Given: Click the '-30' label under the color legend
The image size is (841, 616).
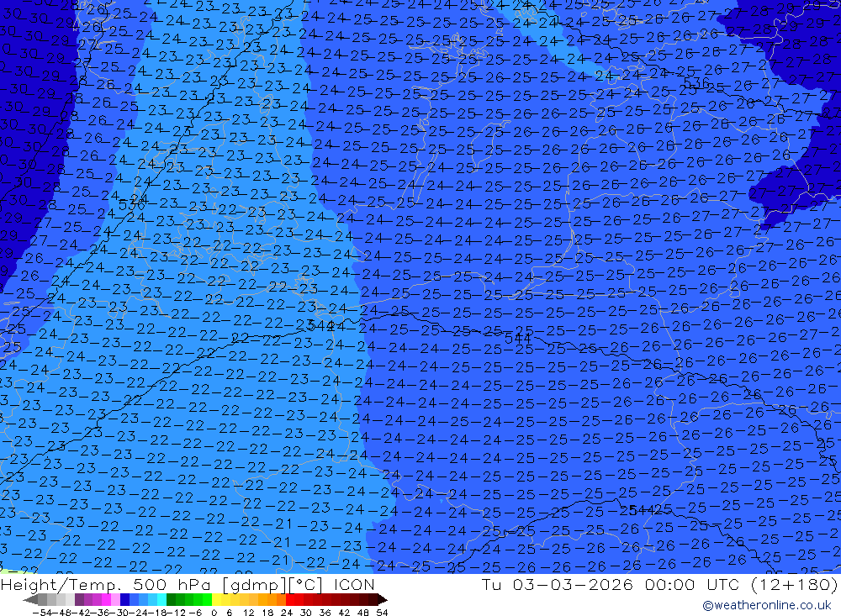Looking at the screenshot, I should (x=120, y=613).
